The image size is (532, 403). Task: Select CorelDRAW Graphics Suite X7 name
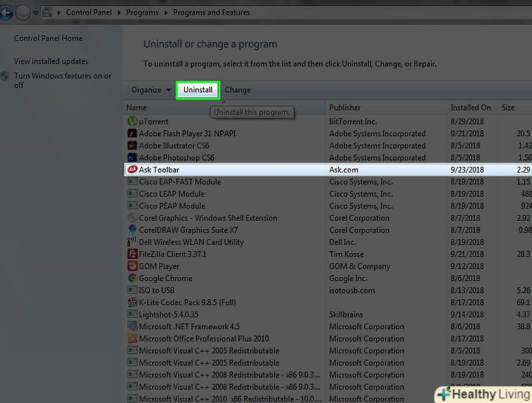tap(188, 230)
